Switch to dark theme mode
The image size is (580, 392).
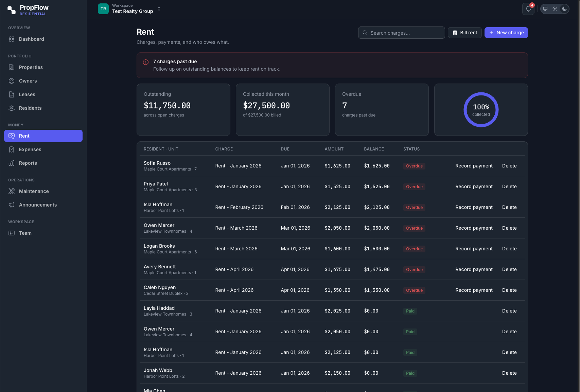click(564, 9)
